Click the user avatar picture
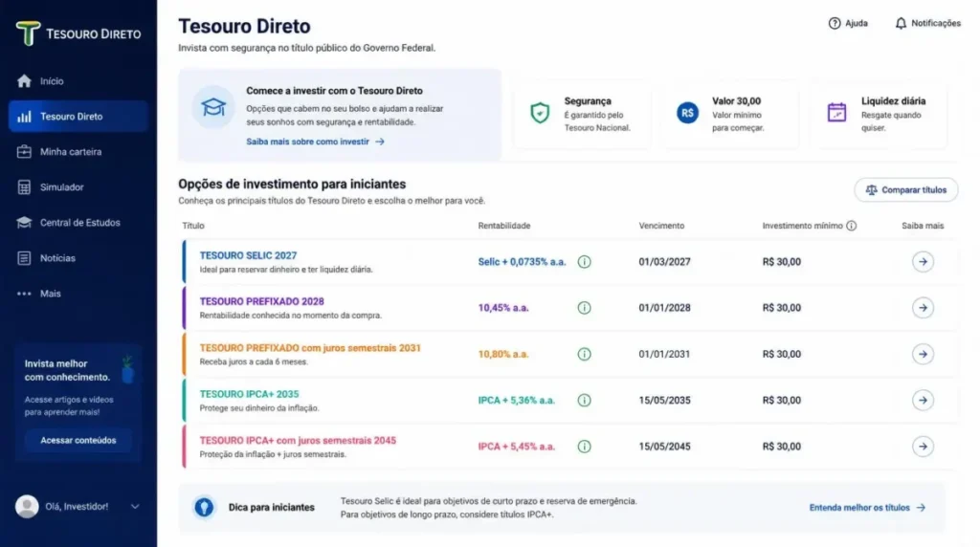This screenshot has height=547, width=980. [27, 507]
